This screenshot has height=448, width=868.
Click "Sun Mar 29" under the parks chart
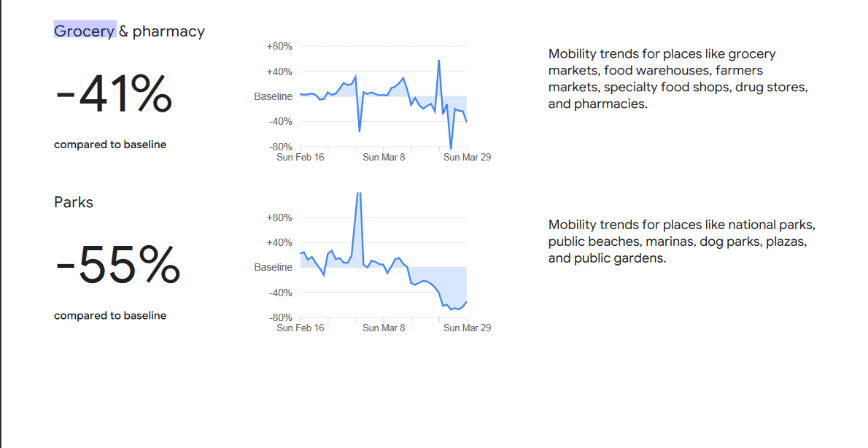click(x=467, y=328)
